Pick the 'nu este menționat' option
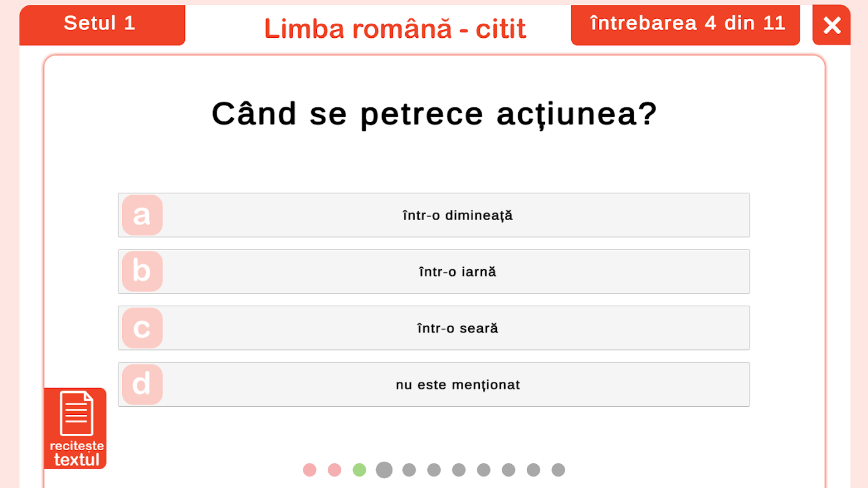The width and height of the screenshot is (868, 488). [457, 385]
